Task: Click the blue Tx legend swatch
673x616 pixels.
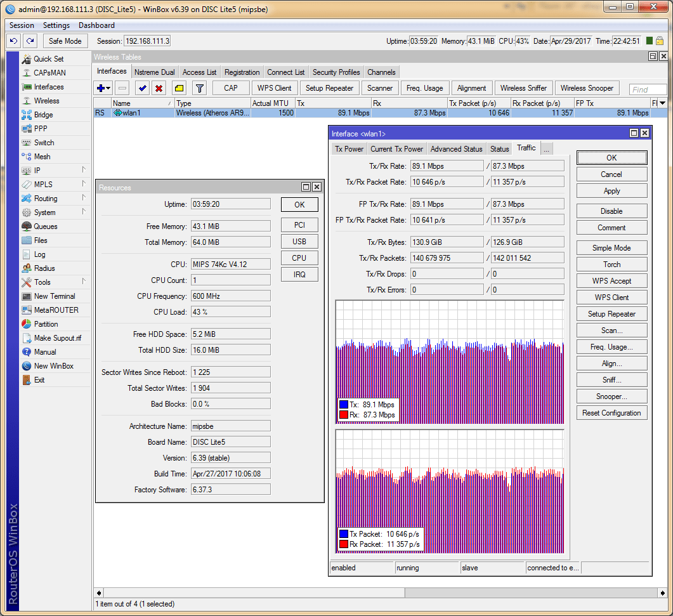Action: (343, 405)
